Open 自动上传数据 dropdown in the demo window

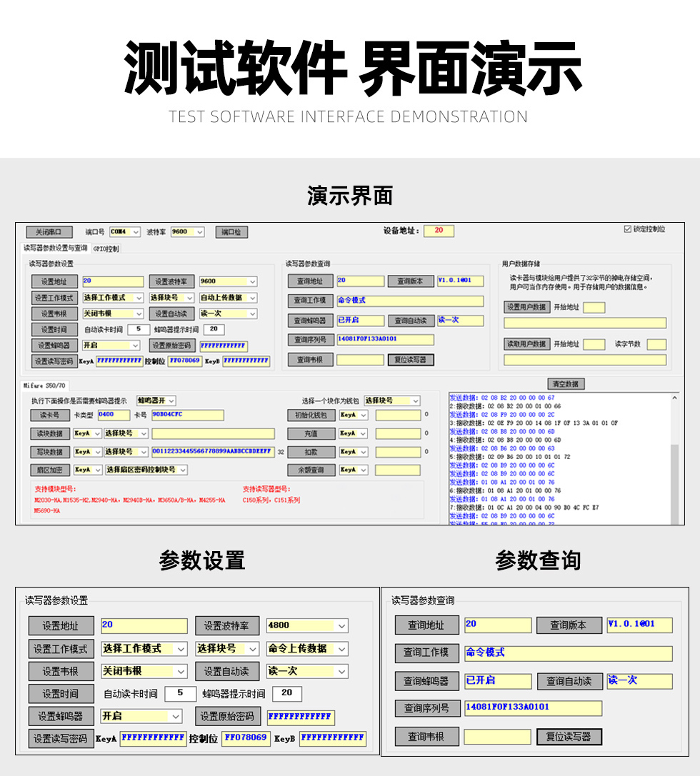tap(228, 298)
